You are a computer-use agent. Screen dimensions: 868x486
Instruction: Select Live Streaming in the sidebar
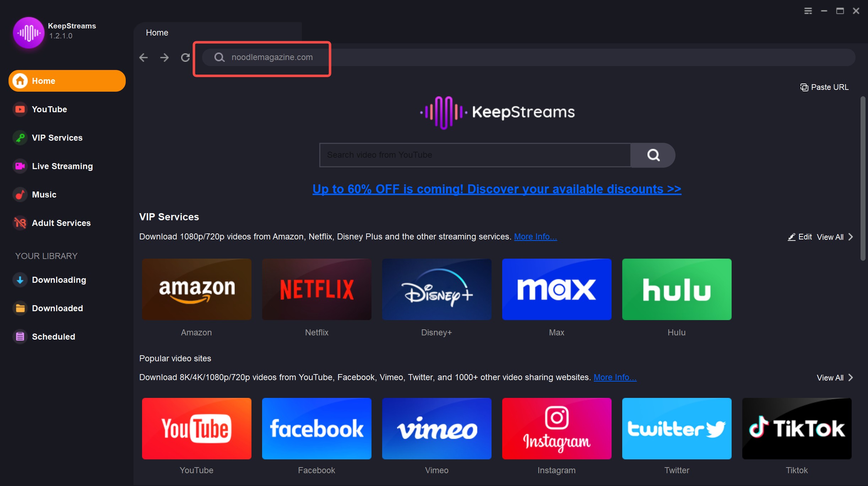67,166
